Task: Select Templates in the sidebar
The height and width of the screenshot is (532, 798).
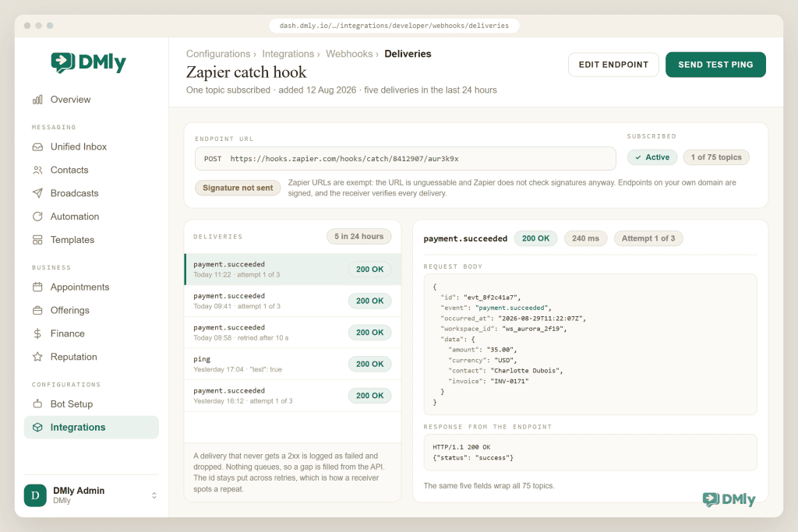Action: pos(92,240)
